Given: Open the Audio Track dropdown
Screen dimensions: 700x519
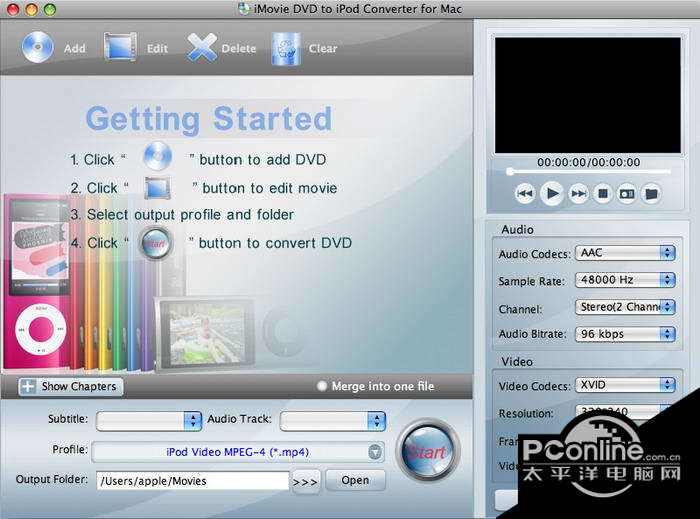Looking at the screenshot, I should click(333, 420).
